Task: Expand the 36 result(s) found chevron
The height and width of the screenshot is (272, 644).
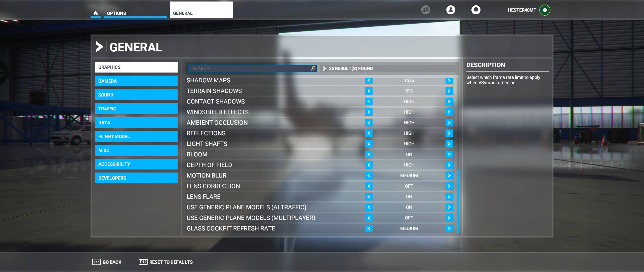Action: [325, 69]
